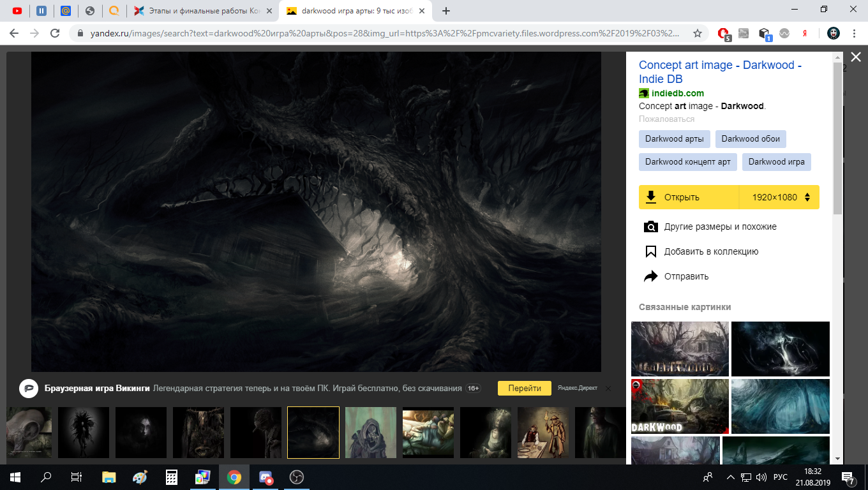This screenshot has width=868, height=490.
Task: Open the related haunted house thumbnail
Action: pyautogui.click(x=680, y=349)
